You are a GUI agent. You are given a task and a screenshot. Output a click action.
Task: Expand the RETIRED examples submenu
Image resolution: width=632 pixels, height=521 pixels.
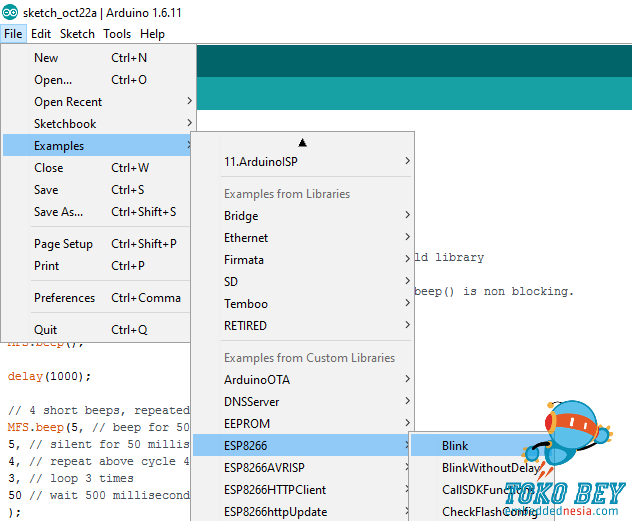303,326
